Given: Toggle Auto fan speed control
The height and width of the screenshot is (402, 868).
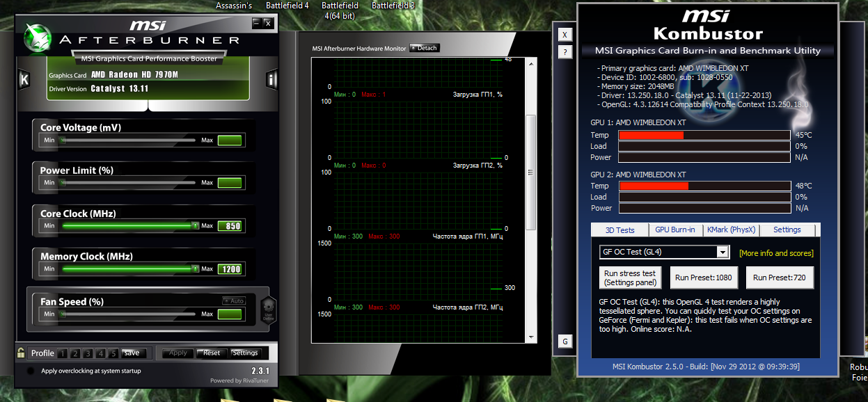Looking at the screenshot, I should coord(234,301).
